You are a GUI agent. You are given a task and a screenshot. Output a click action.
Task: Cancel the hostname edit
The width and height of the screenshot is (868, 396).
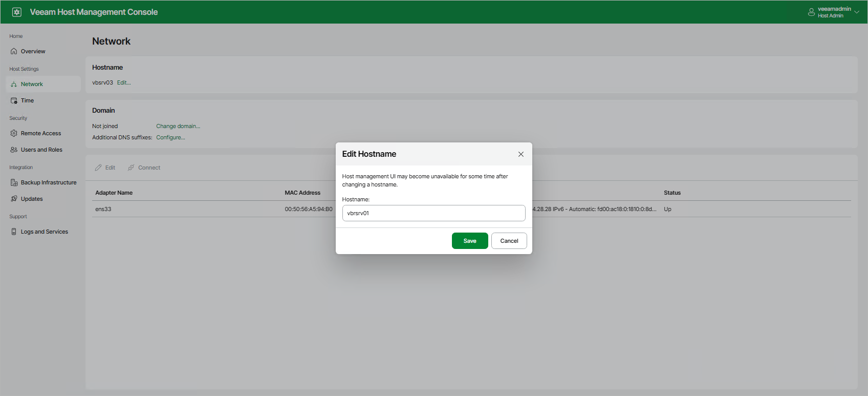tap(509, 241)
